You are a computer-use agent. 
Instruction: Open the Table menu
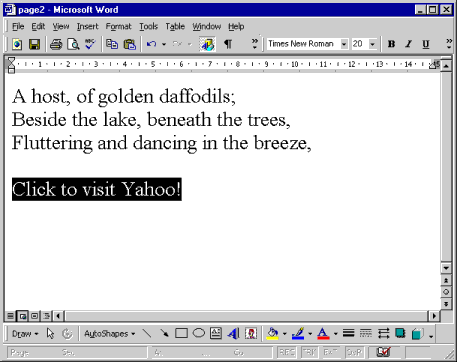click(175, 26)
